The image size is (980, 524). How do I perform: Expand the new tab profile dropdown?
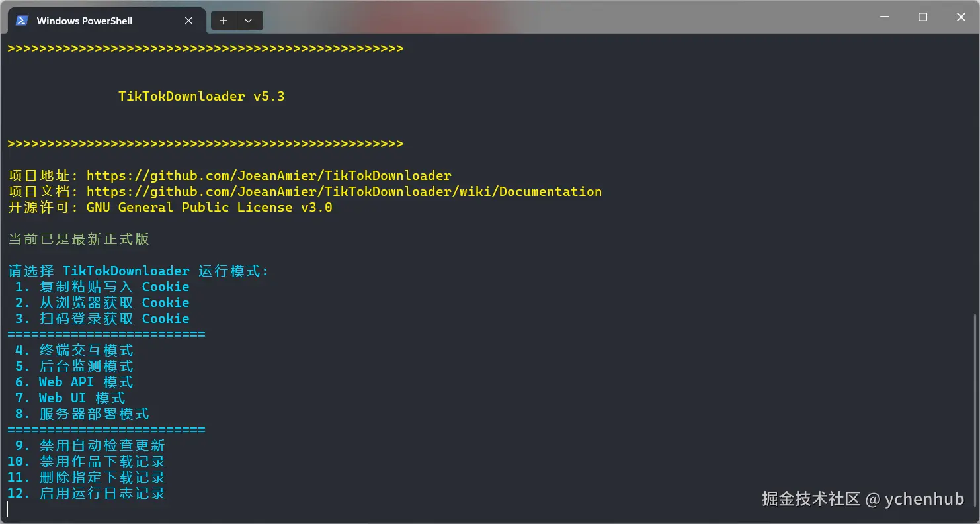coord(249,21)
